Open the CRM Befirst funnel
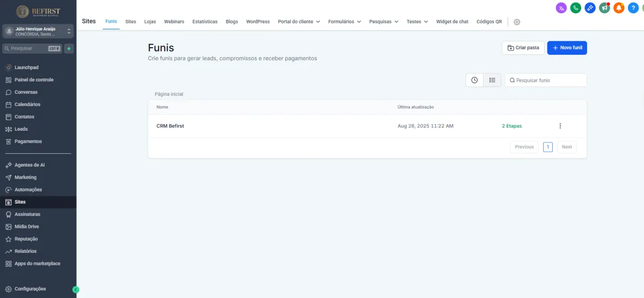The width and height of the screenshot is (644, 298). (170, 126)
